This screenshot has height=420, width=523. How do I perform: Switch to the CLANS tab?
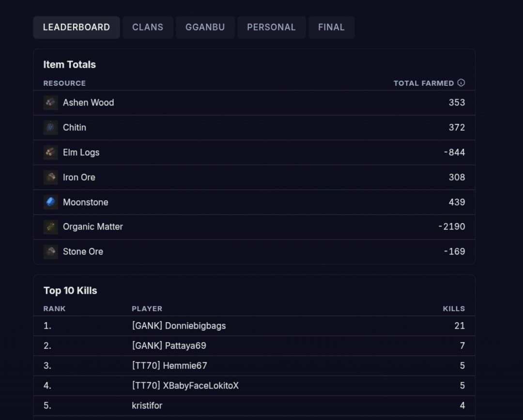[x=148, y=27]
